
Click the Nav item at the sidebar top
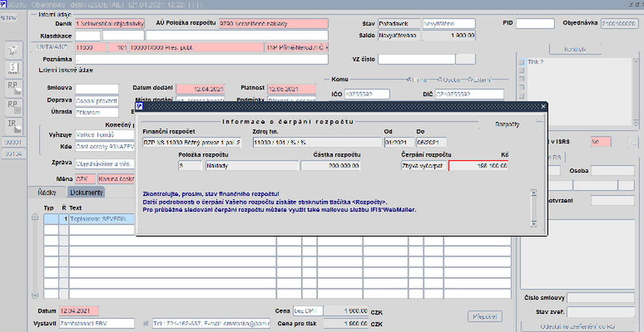[x=9, y=17]
